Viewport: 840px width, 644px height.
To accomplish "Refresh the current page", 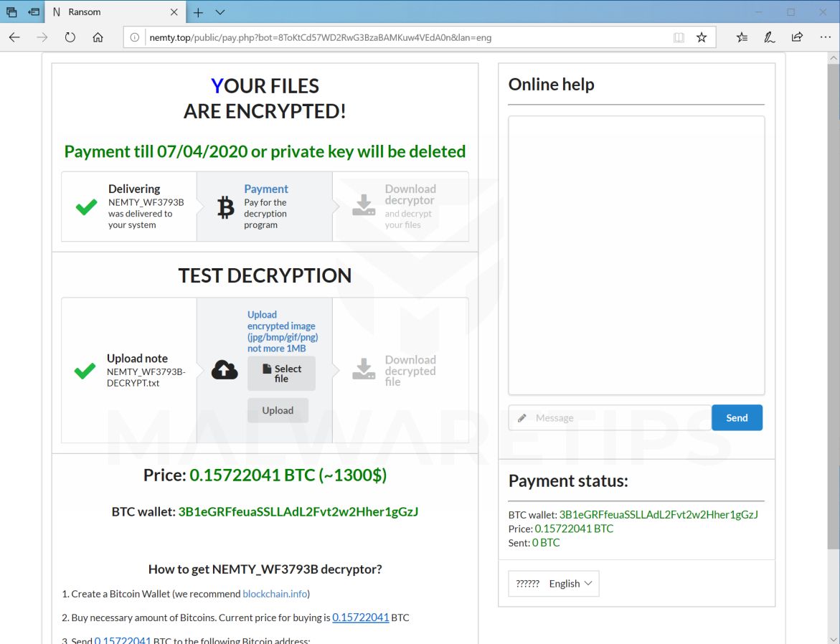I will coord(70,37).
